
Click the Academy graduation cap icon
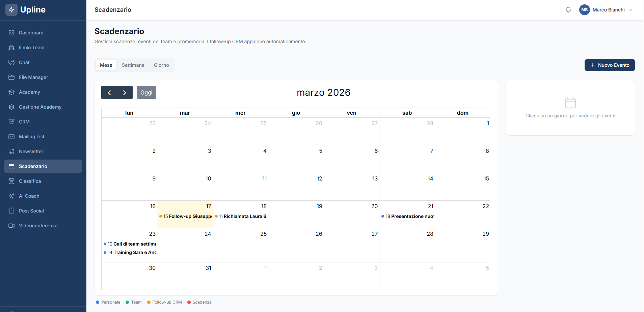[x=11, y=92]
